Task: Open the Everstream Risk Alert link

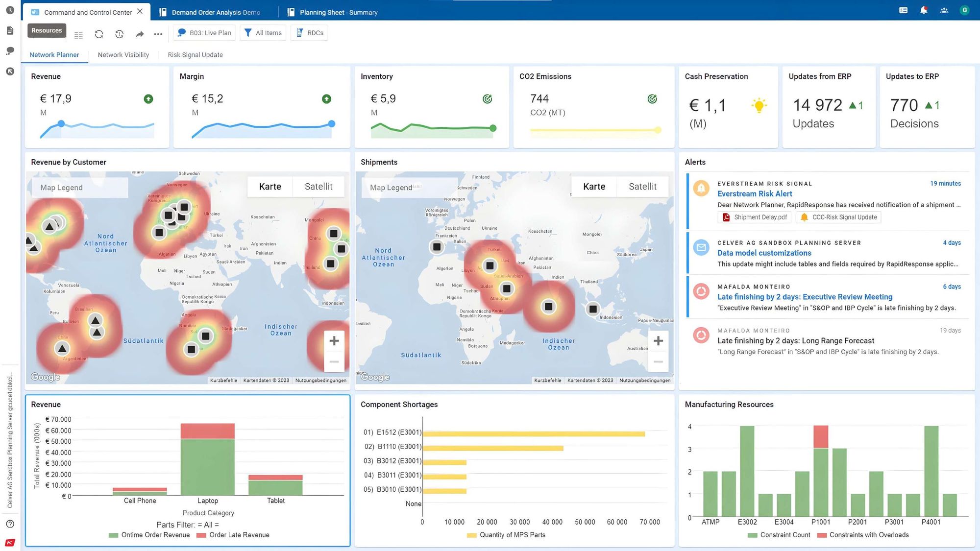Action: [x=755, y=194]
